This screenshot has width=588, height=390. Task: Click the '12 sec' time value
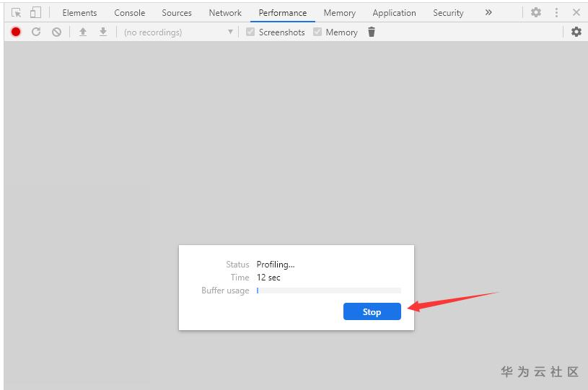pyautogui.click(x=268, y=278)
